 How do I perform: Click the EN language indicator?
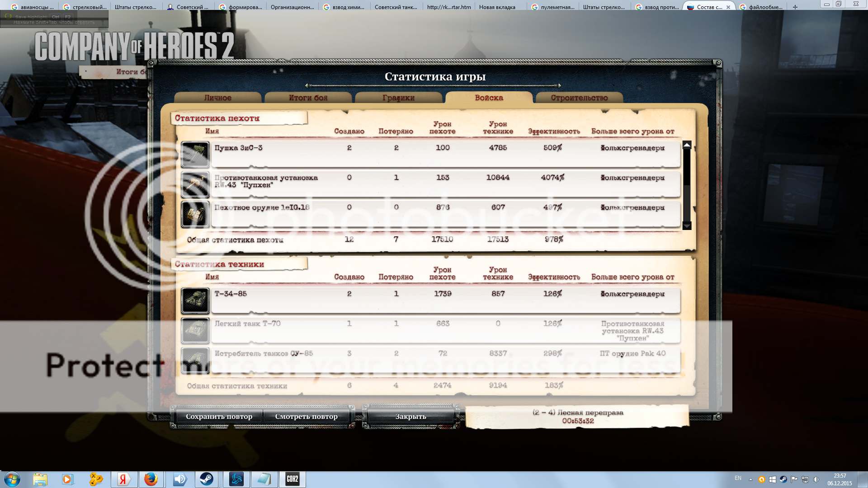tap(738, 478)
